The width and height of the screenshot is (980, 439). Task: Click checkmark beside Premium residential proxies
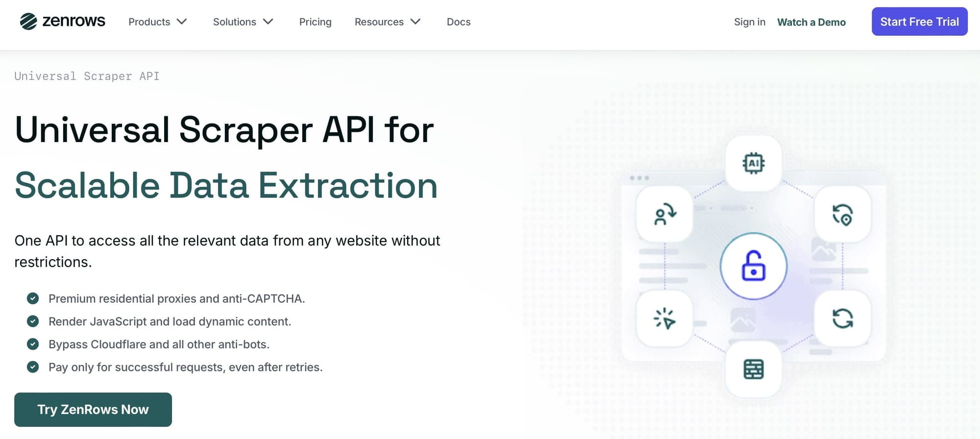pos(33,298)
